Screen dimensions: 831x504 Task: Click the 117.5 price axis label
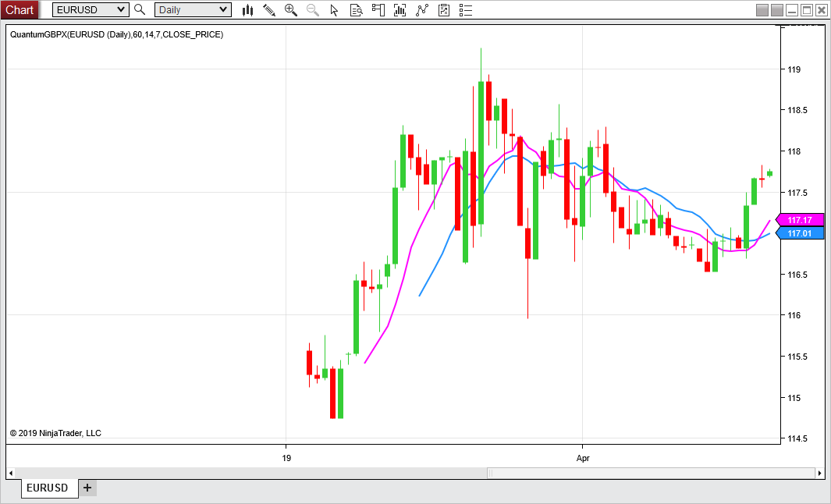[797, 193]
